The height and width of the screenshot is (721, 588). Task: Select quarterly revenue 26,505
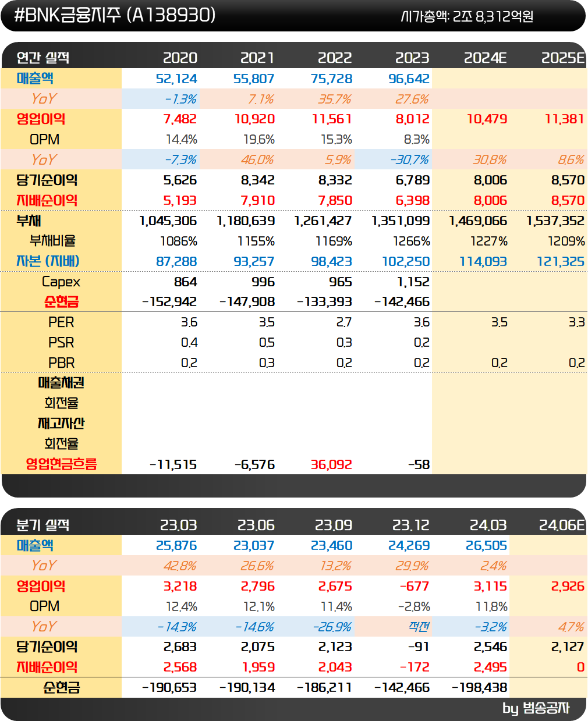pos(486,545)
